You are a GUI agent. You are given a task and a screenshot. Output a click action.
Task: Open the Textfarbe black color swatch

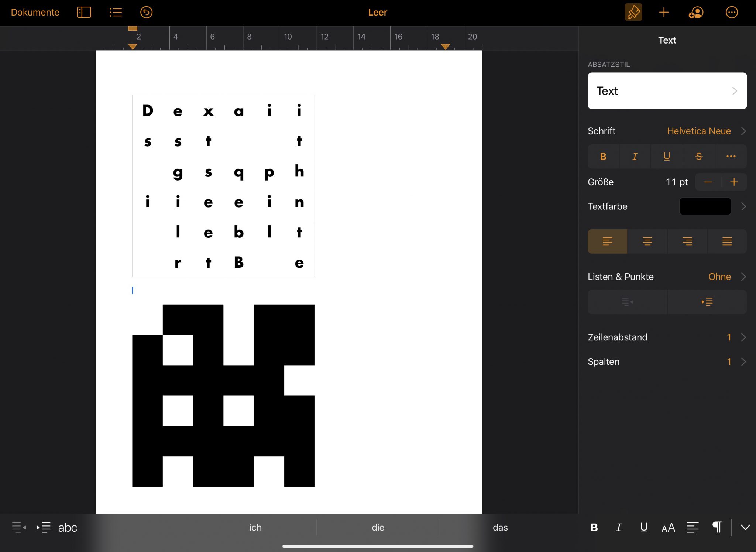pos(705,206)
